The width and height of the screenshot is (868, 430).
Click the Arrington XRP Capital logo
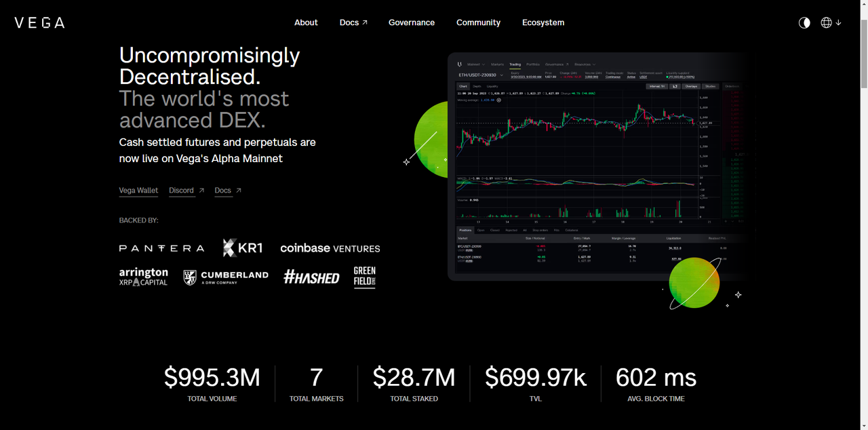[143, 277]
